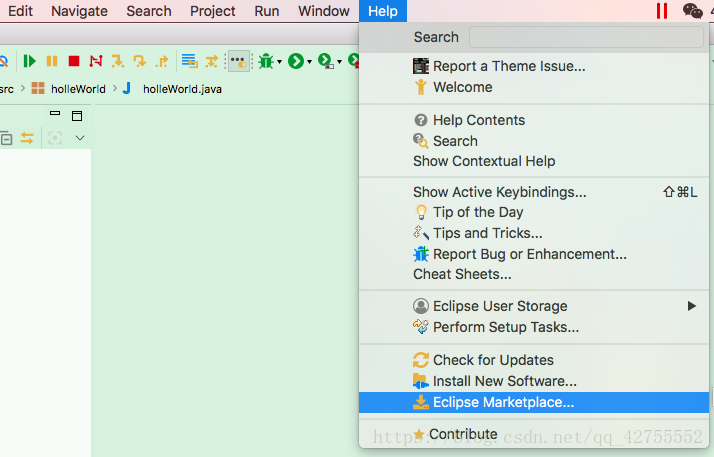Click the holleWorld package breadcrumb

click(78, 89)
